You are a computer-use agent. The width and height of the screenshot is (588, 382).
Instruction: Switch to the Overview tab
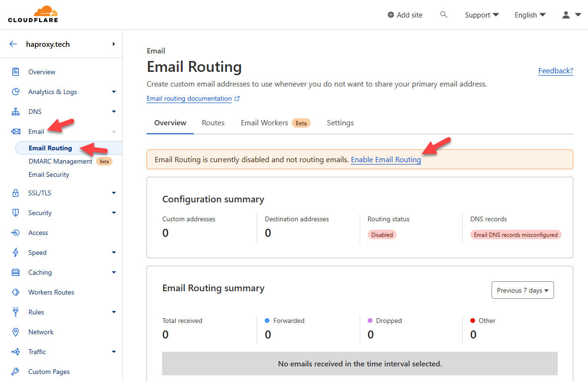[170, 123]
